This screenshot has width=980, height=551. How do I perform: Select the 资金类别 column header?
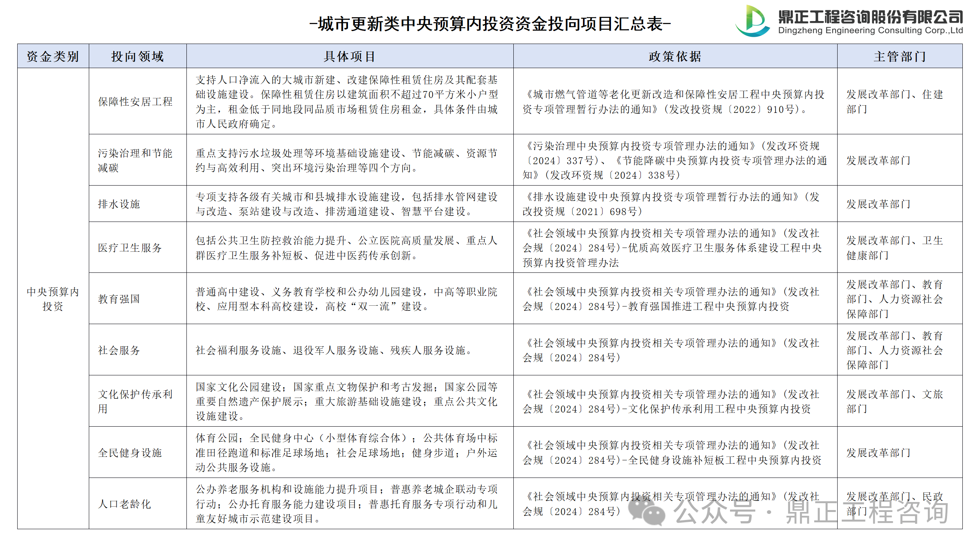[53, 57]
